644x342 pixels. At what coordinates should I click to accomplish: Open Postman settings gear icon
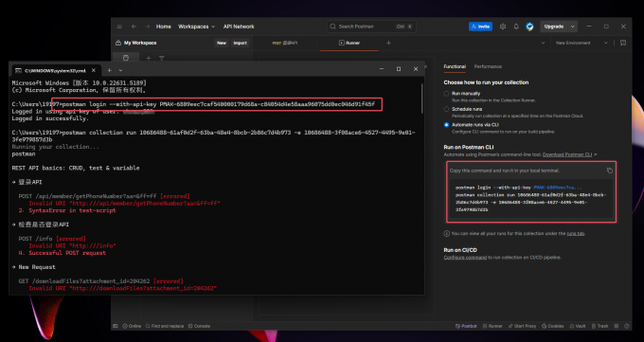coord(503,27)
